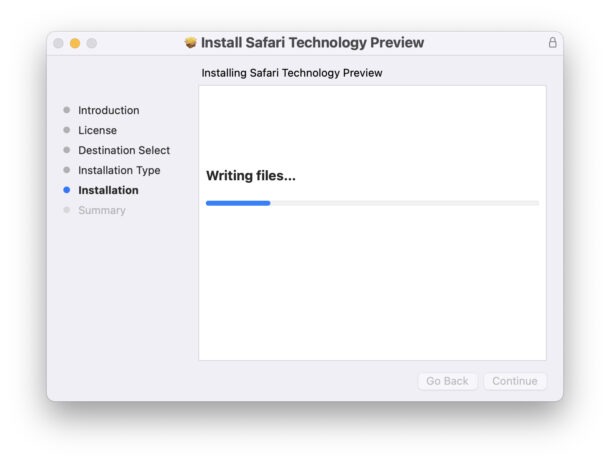Click the Introduction step label
The height and width of the screenshot is (463, 610).
pos(109,110)
